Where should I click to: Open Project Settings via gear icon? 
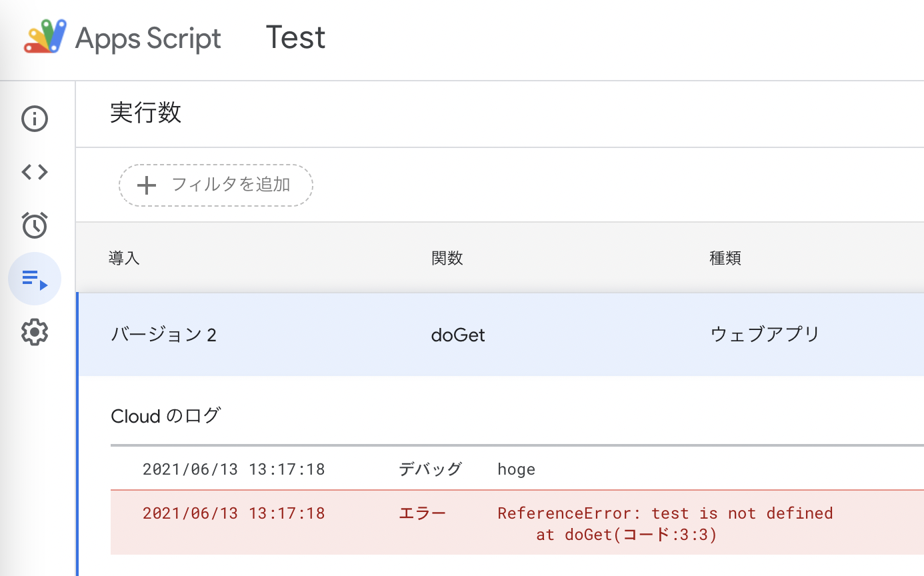(34, 332)
